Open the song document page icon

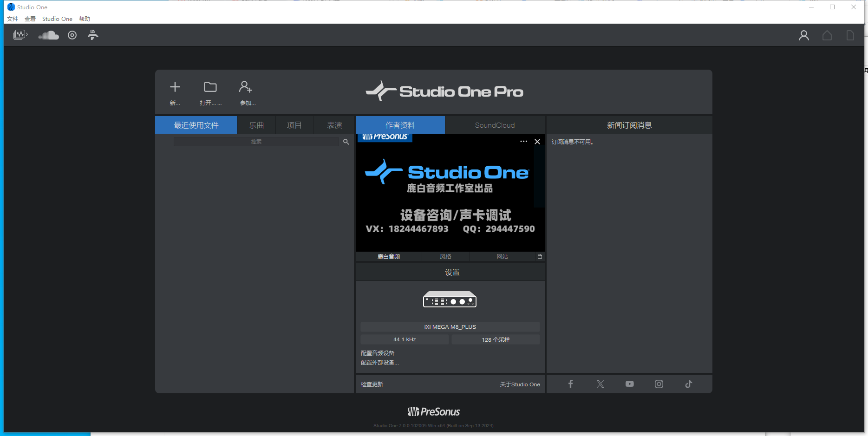[850, 35]
